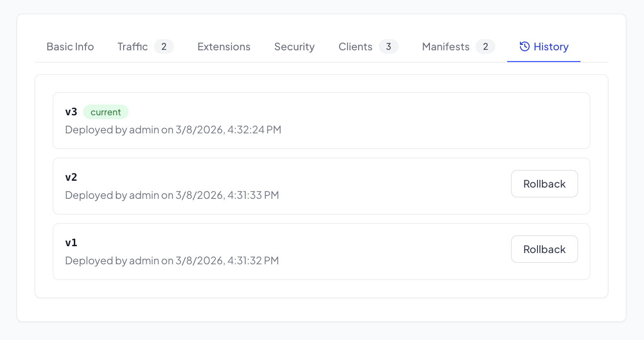Click the Manifests count badge
644x340 pixels.
(485, 47)
